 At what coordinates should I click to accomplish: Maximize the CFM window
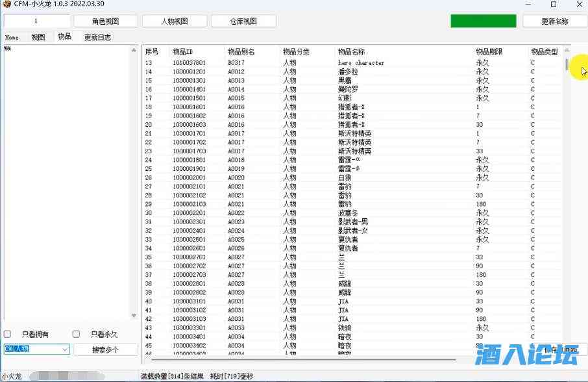pyautogui.click(x=553, y=5)
